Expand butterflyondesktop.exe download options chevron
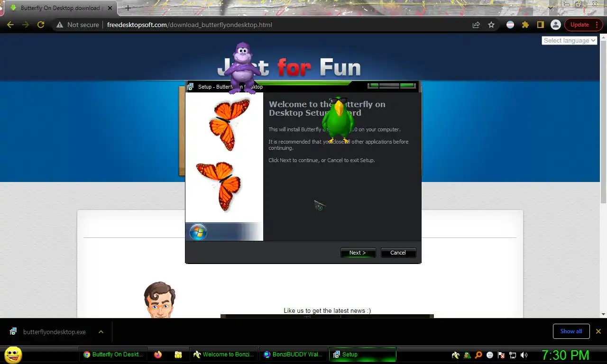 pos(101,332)
